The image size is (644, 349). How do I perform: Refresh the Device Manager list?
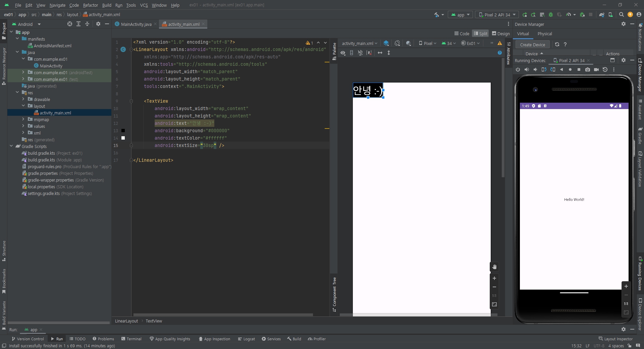(x=557, y=44)
